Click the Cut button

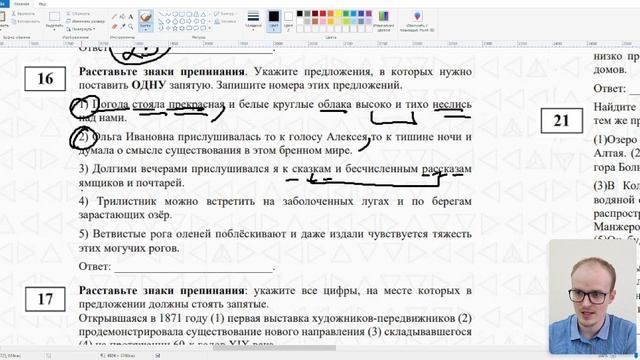23,14
